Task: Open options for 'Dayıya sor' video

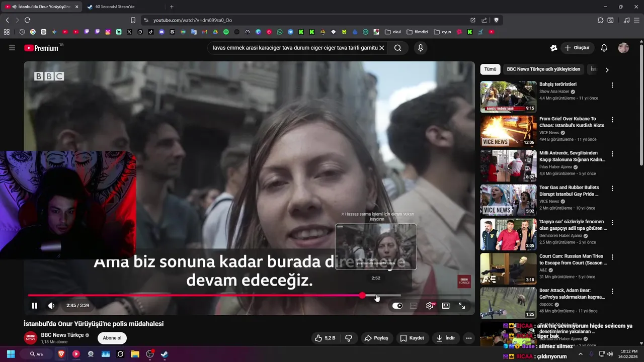Action: coord(612,223)
